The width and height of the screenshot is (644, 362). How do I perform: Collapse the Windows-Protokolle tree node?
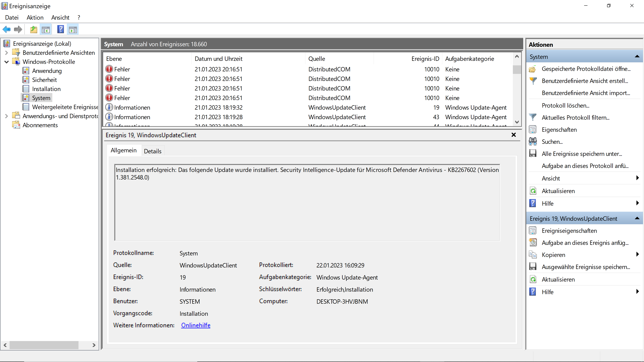(7, 62)
